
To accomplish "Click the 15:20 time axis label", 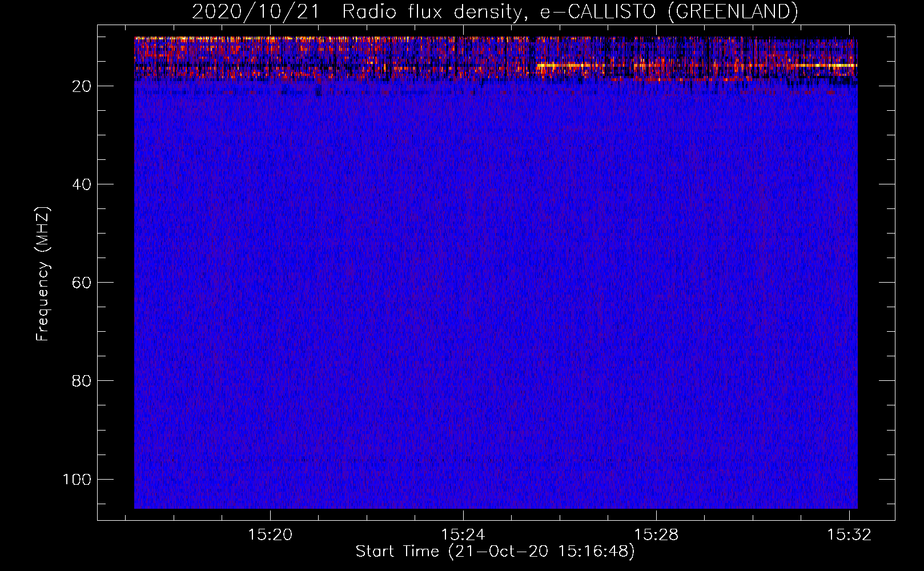I will (270, 534).
